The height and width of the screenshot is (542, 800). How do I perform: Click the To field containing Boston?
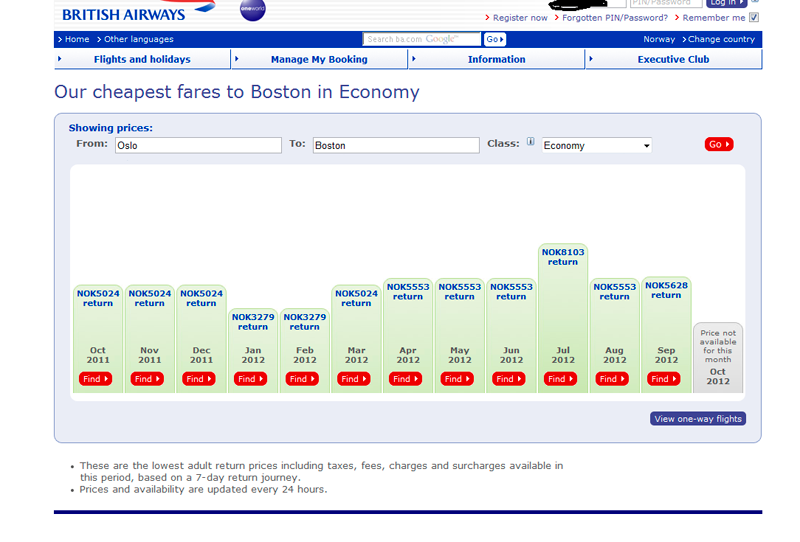click(x=396, y=145)
